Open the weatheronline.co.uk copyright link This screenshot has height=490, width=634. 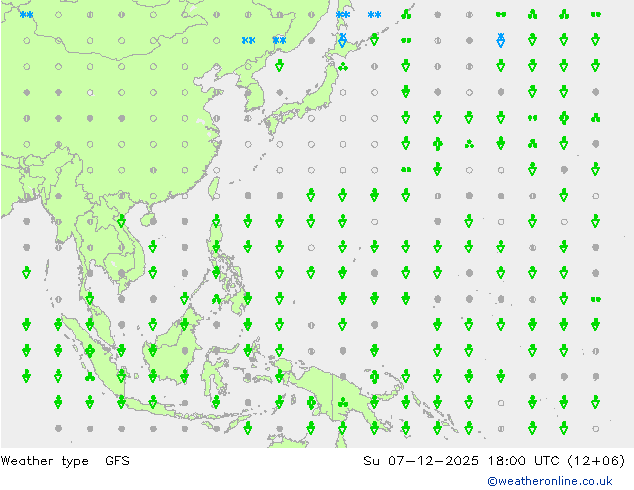[x=549, y=481]
